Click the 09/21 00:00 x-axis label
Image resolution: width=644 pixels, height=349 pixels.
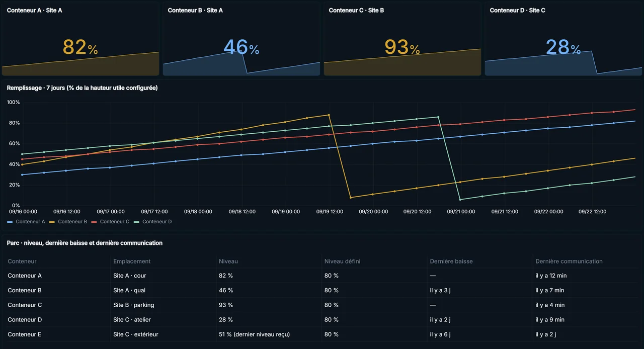[461, 212]
